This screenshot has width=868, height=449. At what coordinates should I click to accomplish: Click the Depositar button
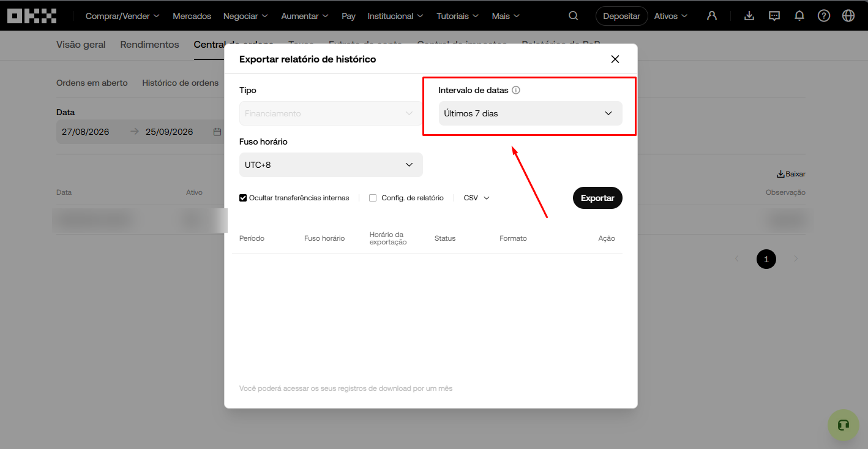(621, 16)
